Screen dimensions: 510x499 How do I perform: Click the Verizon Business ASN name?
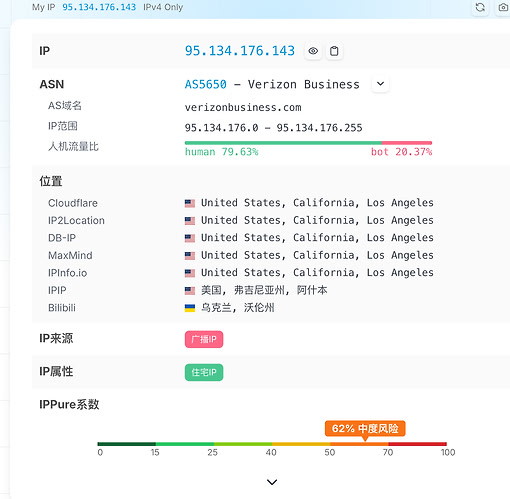click(304, 84)
